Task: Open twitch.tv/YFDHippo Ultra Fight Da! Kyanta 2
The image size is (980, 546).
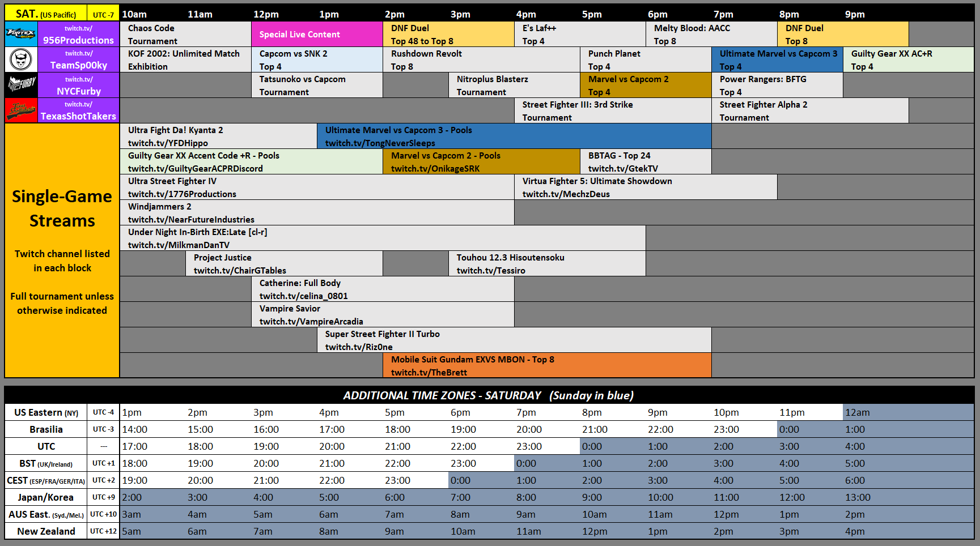Action: (x=218, y=136)
